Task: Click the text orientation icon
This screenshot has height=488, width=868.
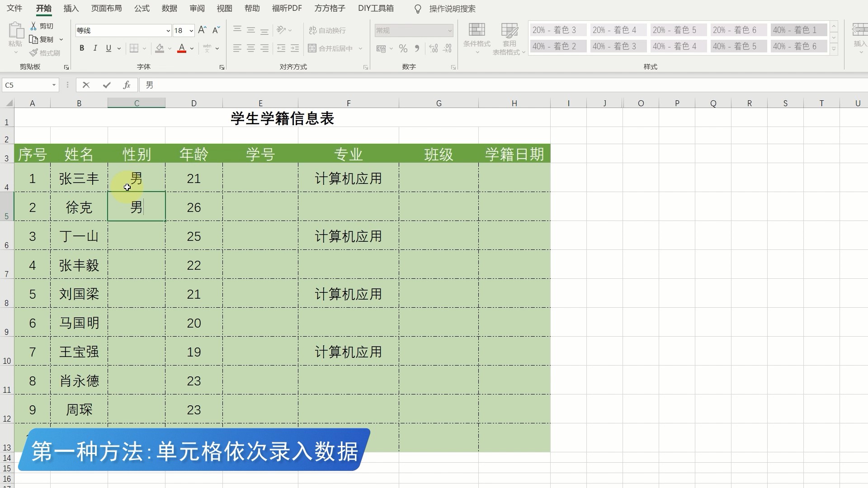Action: [281, 30]
